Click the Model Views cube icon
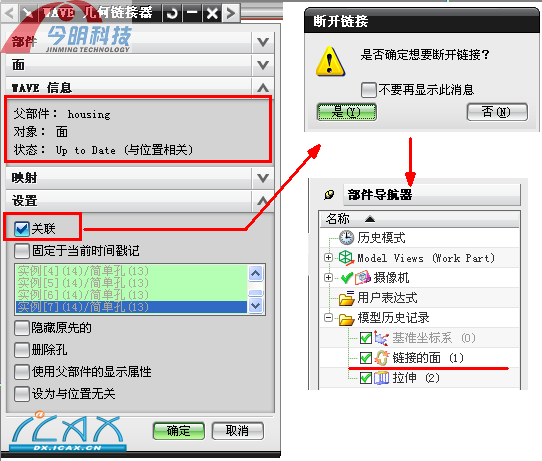 point(346,258)
